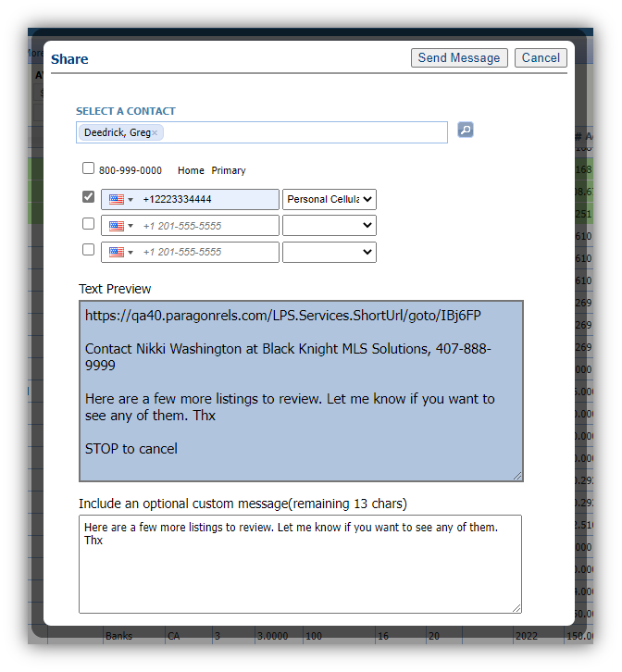The height and width of the screenshot is (672, 622).
Task: Click the second empty phone number field
Action: (x=190, y=226)
